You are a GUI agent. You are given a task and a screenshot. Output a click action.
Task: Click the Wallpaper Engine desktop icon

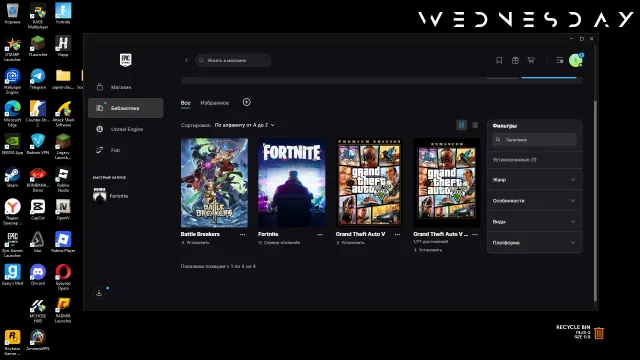pyautogui.click(x=12, y=81)
